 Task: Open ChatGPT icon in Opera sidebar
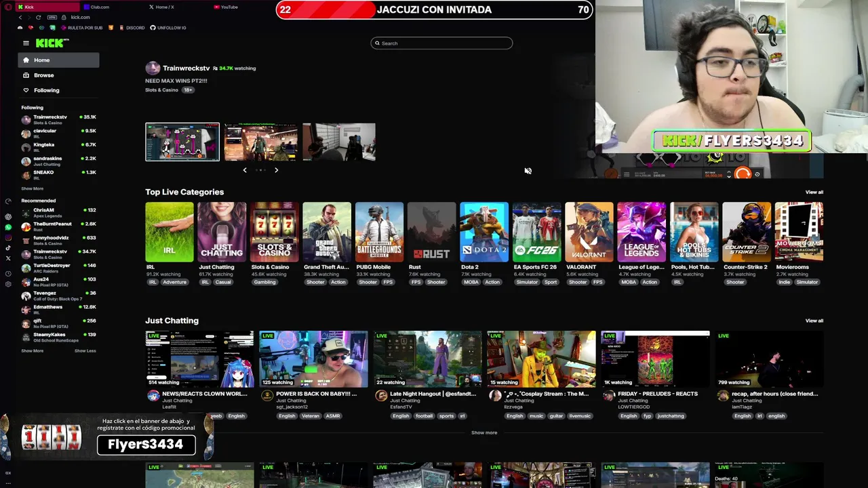pos(8,217)
